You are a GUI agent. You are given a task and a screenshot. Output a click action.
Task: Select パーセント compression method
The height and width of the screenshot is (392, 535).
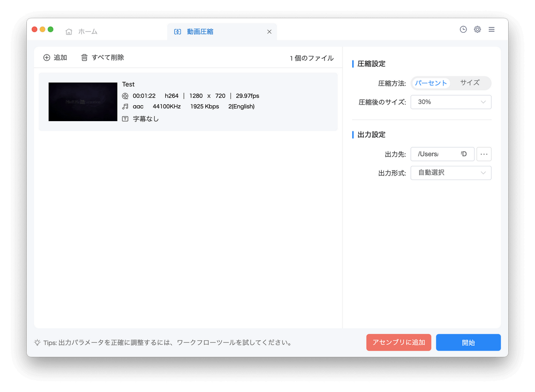(431, 83)
